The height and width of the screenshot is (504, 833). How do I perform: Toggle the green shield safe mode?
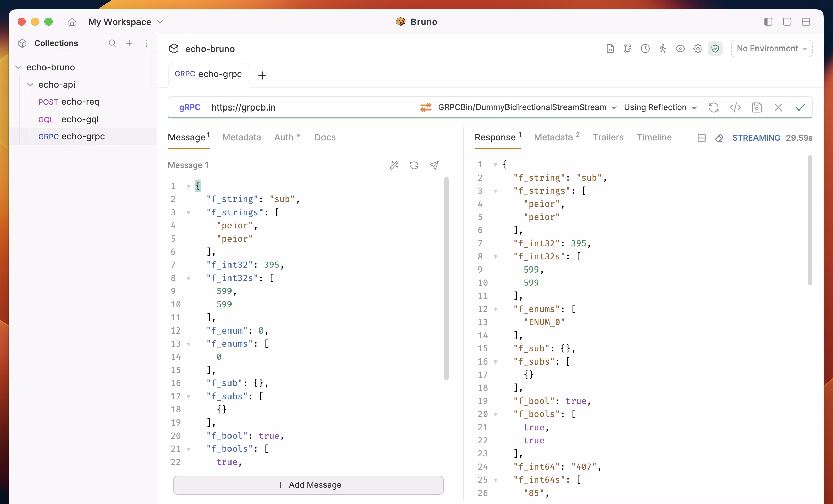coord(715,49)
